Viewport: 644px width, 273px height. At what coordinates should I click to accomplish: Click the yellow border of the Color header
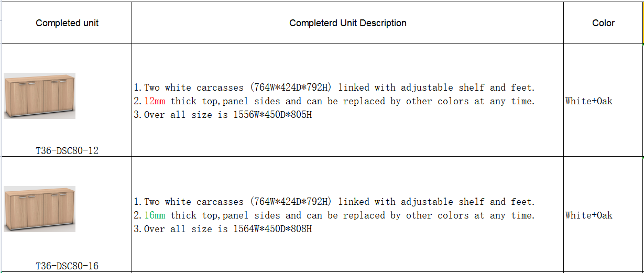coord(643,23)
